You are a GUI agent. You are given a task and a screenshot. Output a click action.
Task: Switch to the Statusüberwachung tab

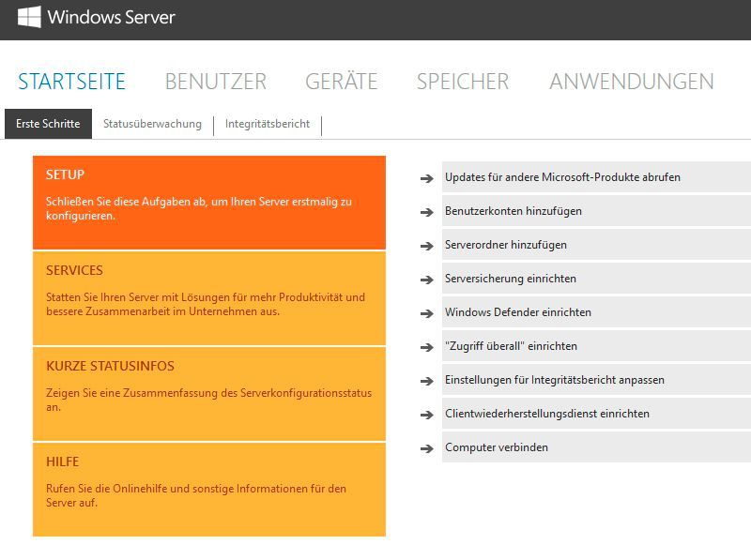(x=151, y=123)
